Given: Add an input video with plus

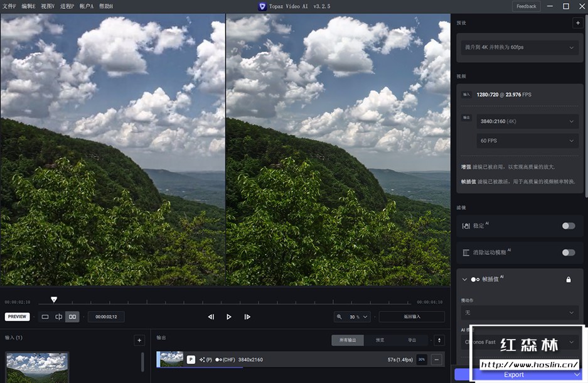Looking at the screenshot, I should point(139,340).
